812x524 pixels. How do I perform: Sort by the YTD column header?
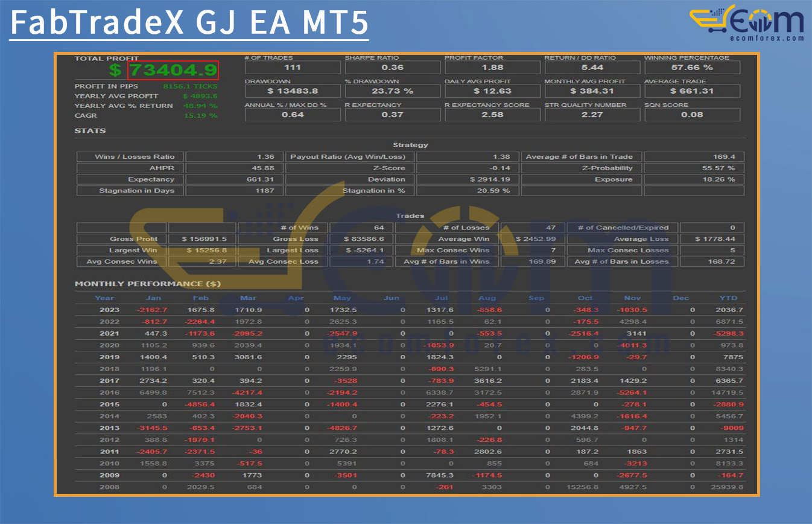(x=728, y=298)
